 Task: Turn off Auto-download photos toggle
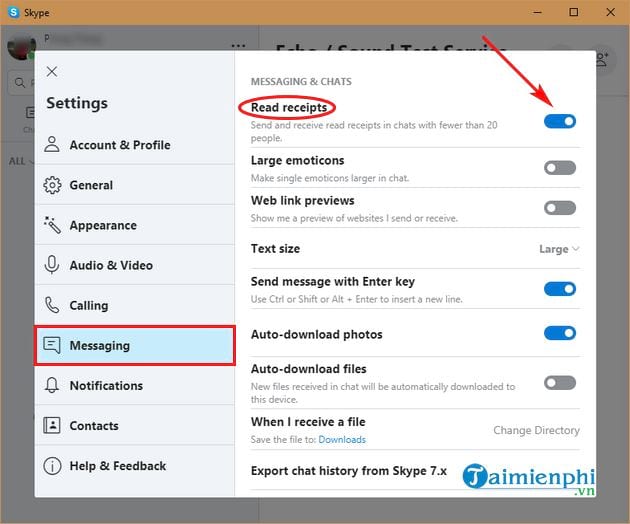point(560,333)
